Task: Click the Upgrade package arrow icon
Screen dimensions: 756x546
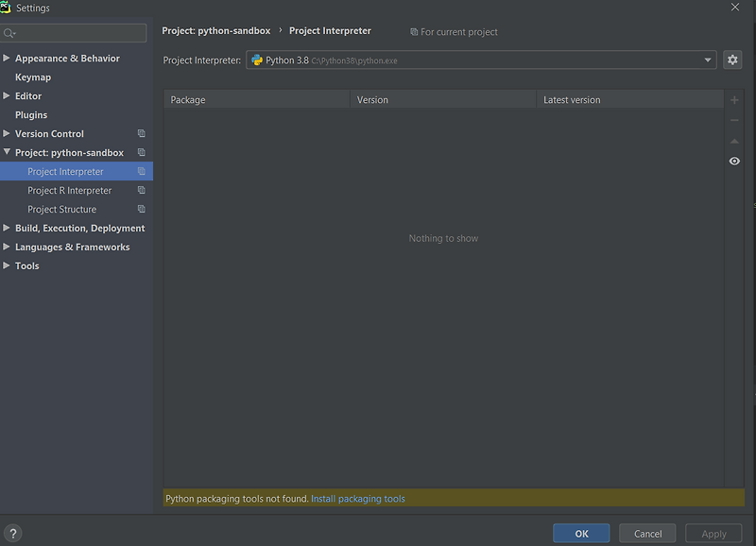Action: coord(734,140)
